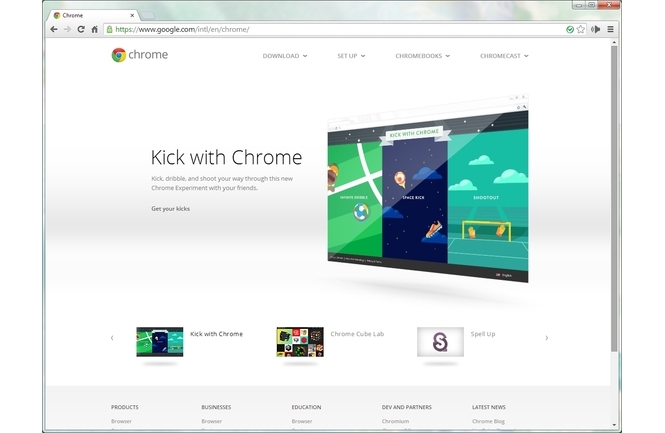Image resolution: width=665 pixels, height=433 pixels.
Task: Click the scrollbar up arrow
Action: [x=614, y=42]
